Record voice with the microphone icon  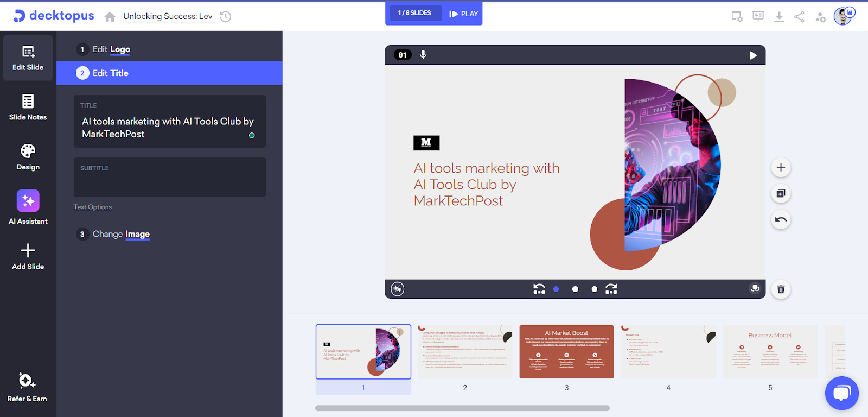pos(423,55)
